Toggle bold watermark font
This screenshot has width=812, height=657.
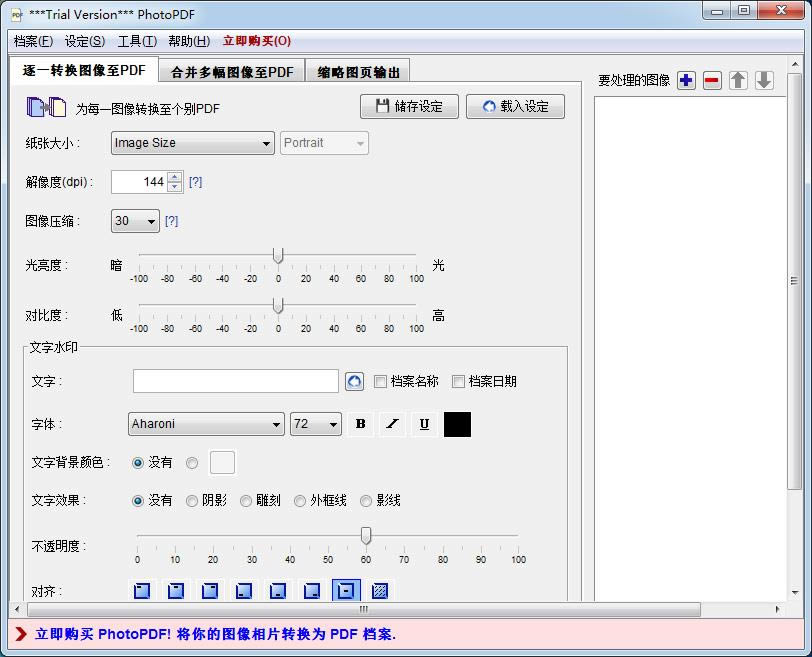pyautogui.click(x=361, y=424)
